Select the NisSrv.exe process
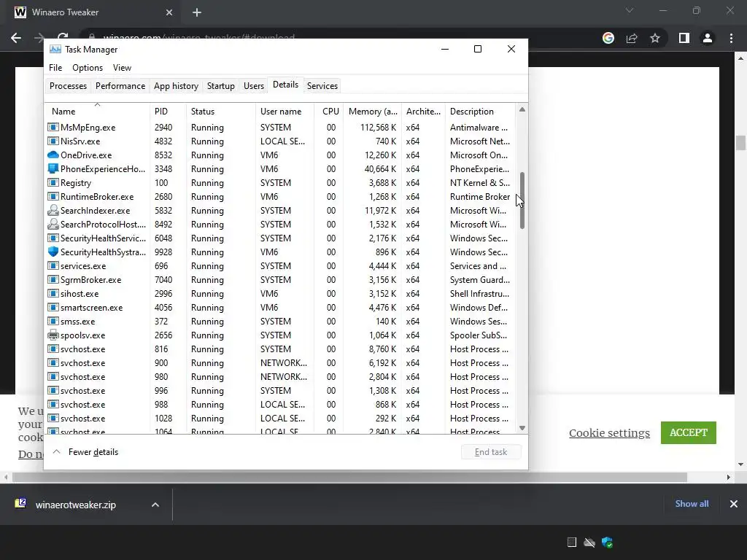Screen dimensions: 747x560 [x=281, y=141]
